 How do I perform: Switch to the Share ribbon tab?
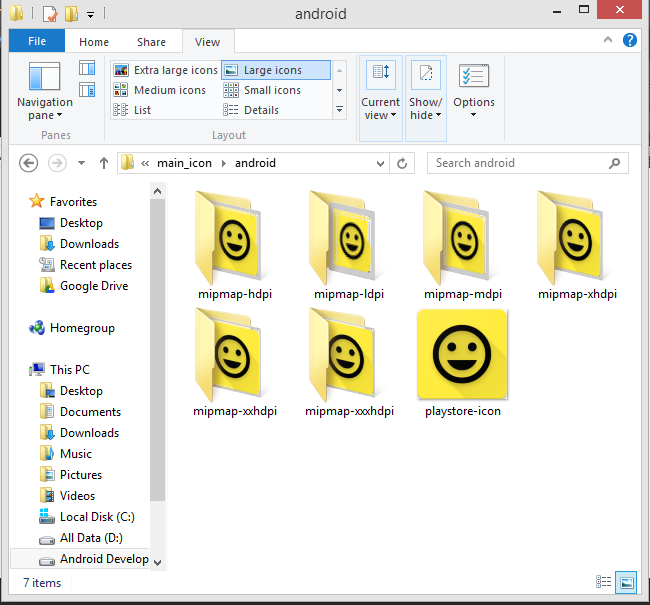coord(152,42)
